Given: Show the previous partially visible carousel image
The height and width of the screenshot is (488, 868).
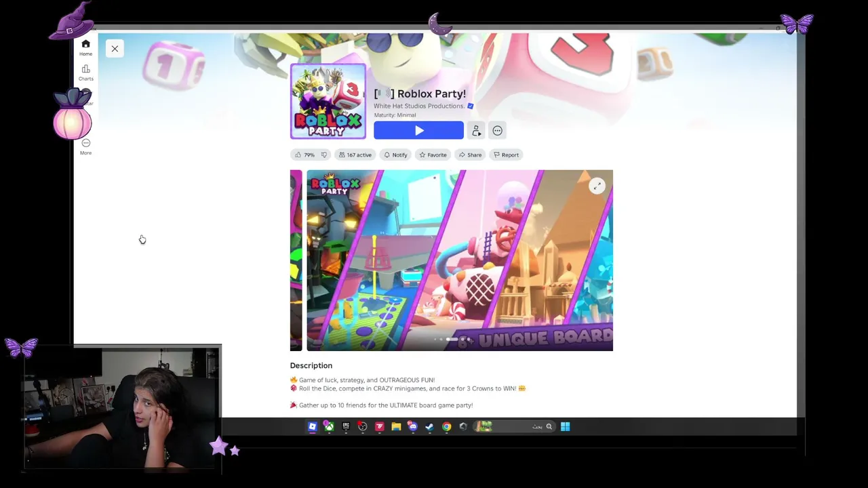Looking at the screenshot, I should pyautogui.click(x=296, y=260).
